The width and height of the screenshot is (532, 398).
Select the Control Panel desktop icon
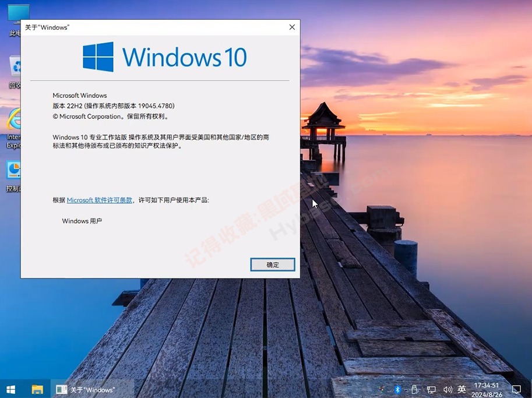(13, 177)
